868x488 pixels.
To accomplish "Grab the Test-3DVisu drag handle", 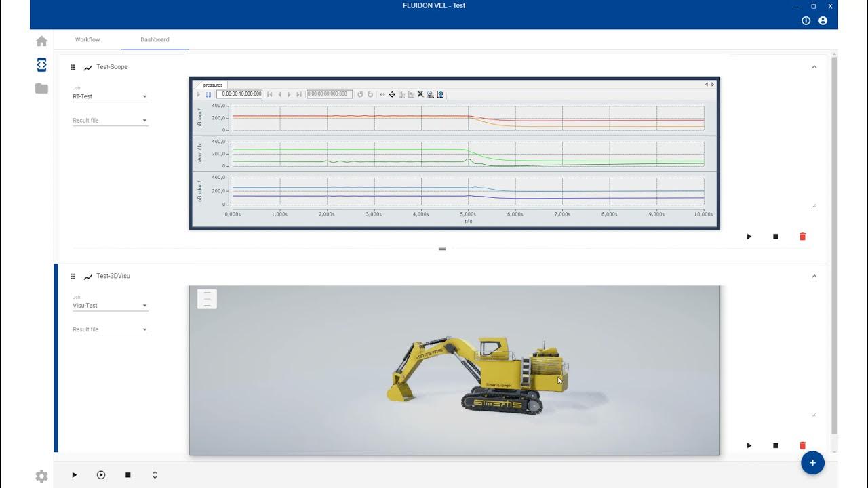I will [x=73, y=276].
